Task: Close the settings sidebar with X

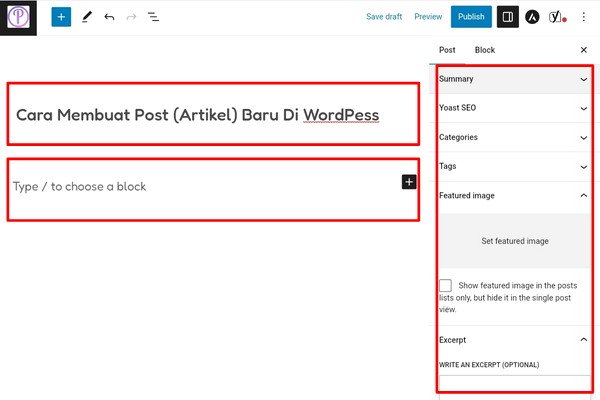Action: (x=584, y=50)
